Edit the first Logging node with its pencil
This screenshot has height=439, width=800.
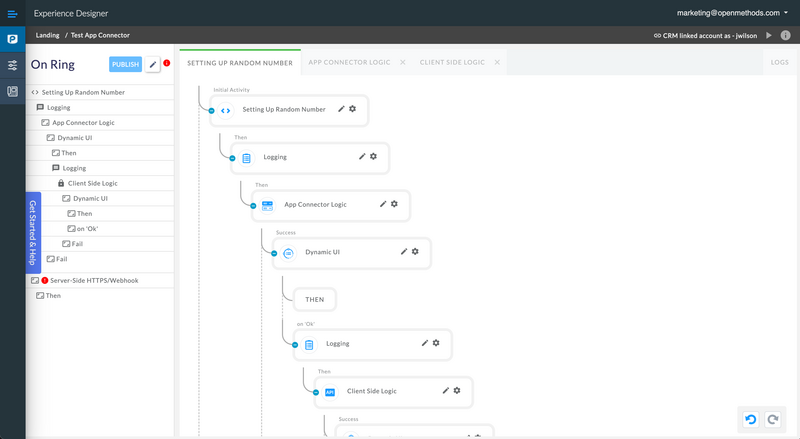point(362,156)
